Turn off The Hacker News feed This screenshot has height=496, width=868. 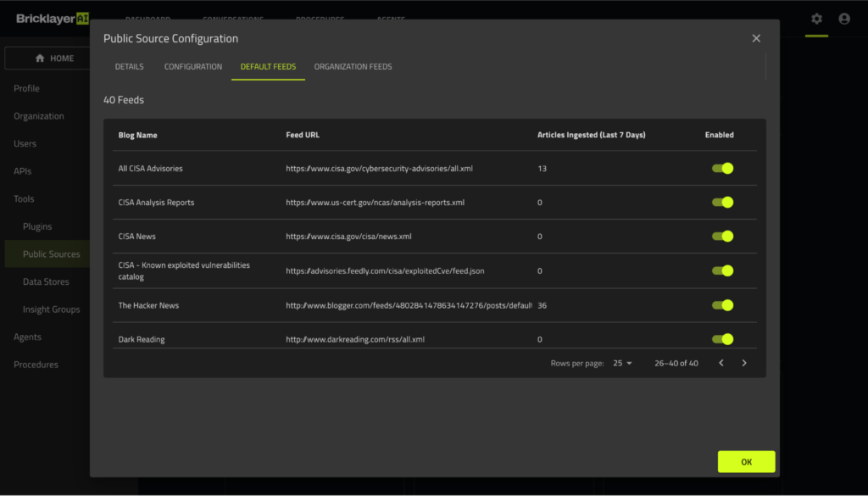click(x=722, y=305)
